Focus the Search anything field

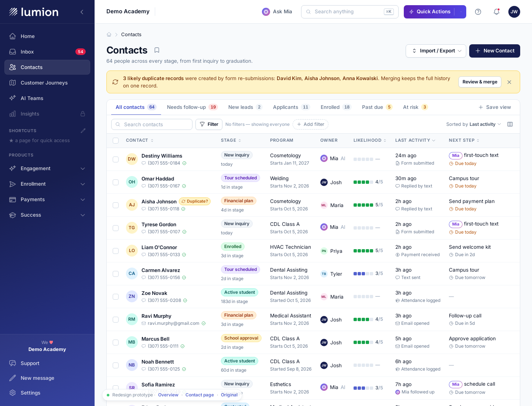(350, 12)
